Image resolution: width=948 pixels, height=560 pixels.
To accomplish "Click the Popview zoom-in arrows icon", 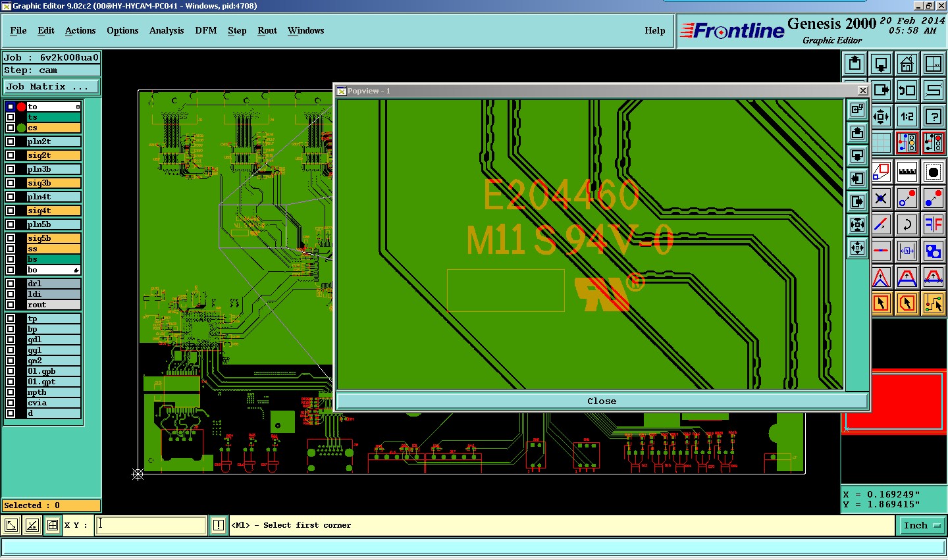I will coord(857,224).
